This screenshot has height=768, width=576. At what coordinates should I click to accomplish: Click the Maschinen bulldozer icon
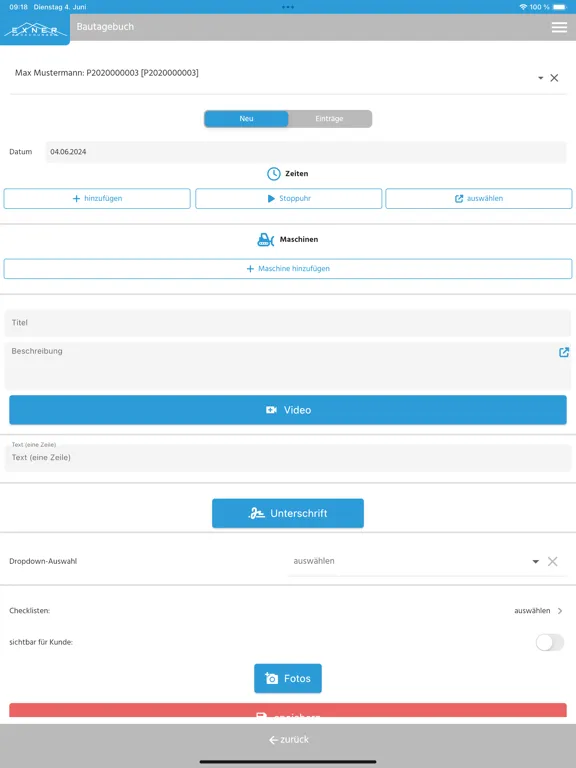pyautogui.click(x=265, y=240)
